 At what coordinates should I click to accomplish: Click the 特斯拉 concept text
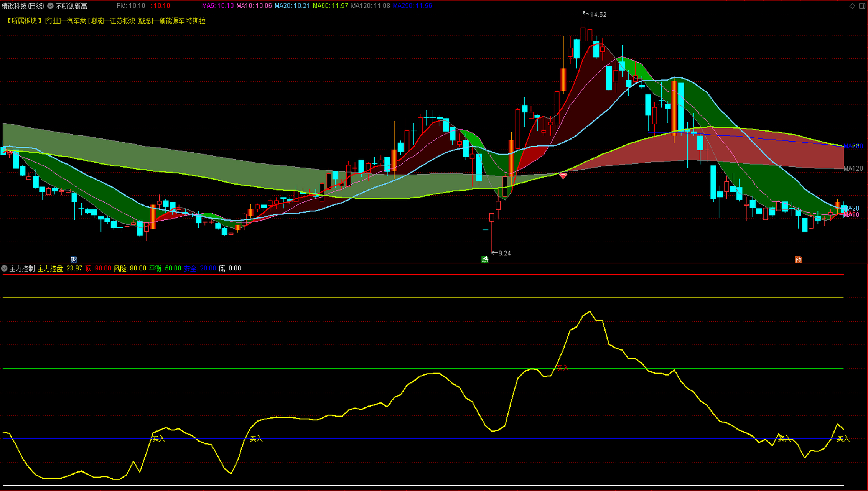click(x=196, y=21)
